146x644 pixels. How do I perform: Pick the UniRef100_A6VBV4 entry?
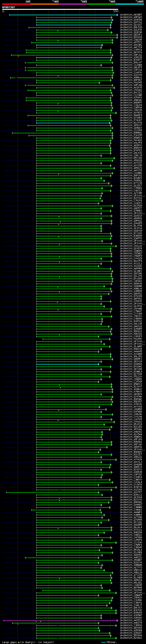coord(131,394)
